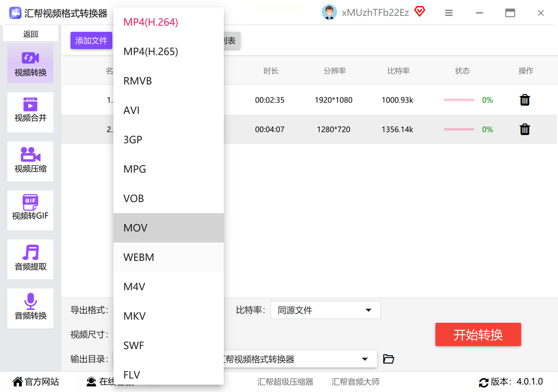
Task: Select AVI output format
Action: pyautogui.click(x=169, y=110)
